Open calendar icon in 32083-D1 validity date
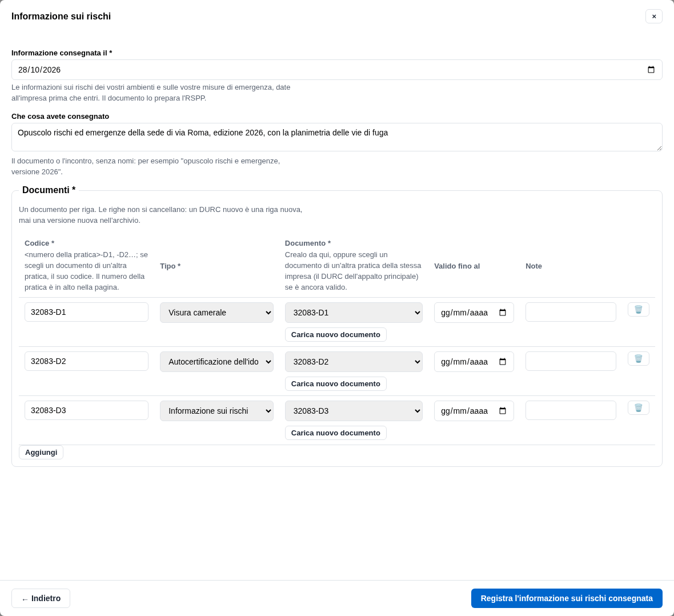 tap(503, 313)
